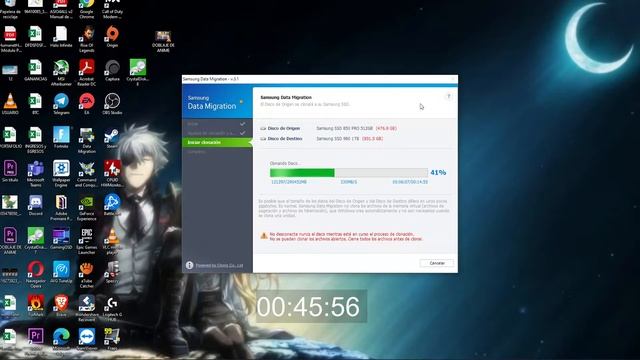Open Logitech G HUB shortcut
The width and height of the screenshot is (640, 360).
[x=112, y=309]
